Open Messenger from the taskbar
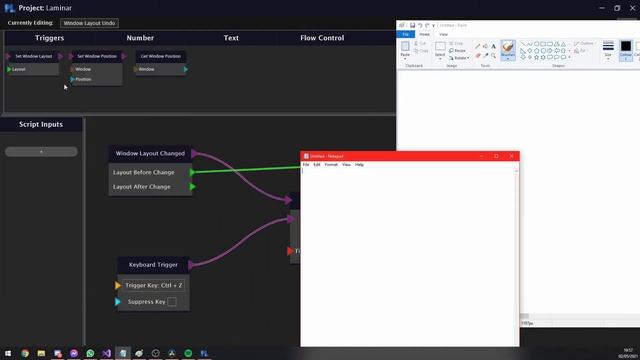 (x=74, y=353)
